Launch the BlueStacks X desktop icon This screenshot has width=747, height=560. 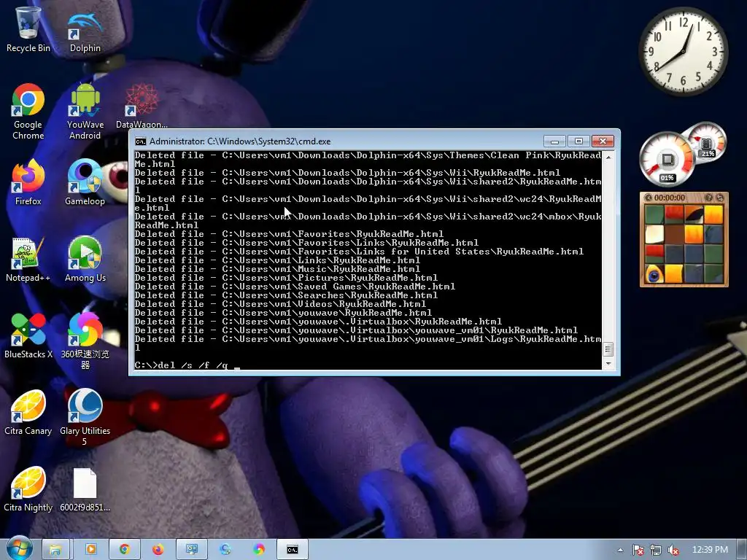(x=28, y=335)
